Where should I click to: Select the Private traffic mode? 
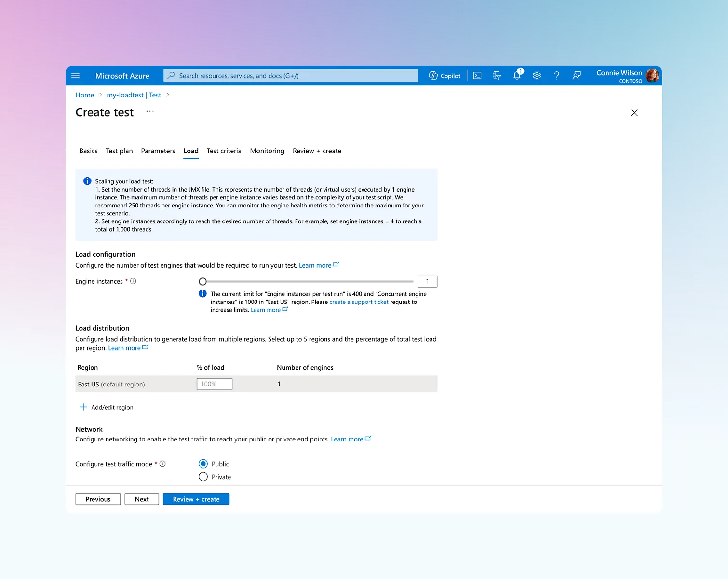click(203, 477)
